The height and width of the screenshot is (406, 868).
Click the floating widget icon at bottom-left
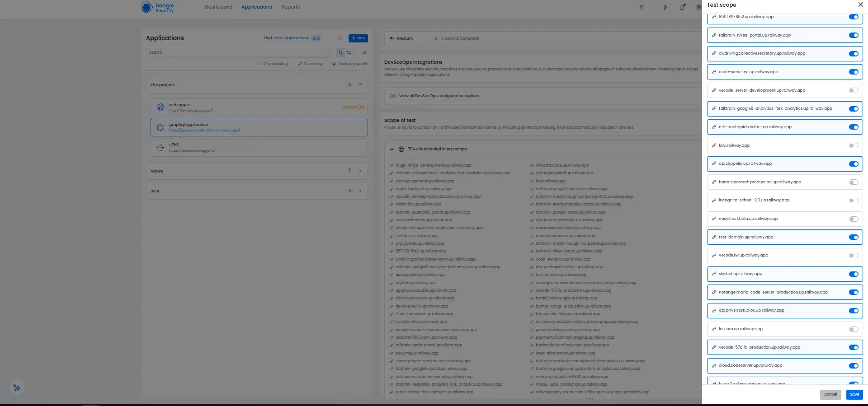[17, 387]
